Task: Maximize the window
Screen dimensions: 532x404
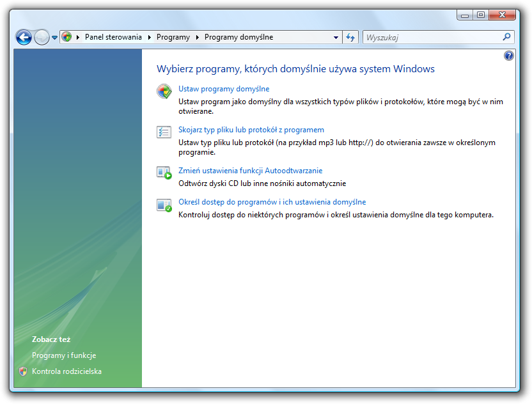Action: pos(481,15)
